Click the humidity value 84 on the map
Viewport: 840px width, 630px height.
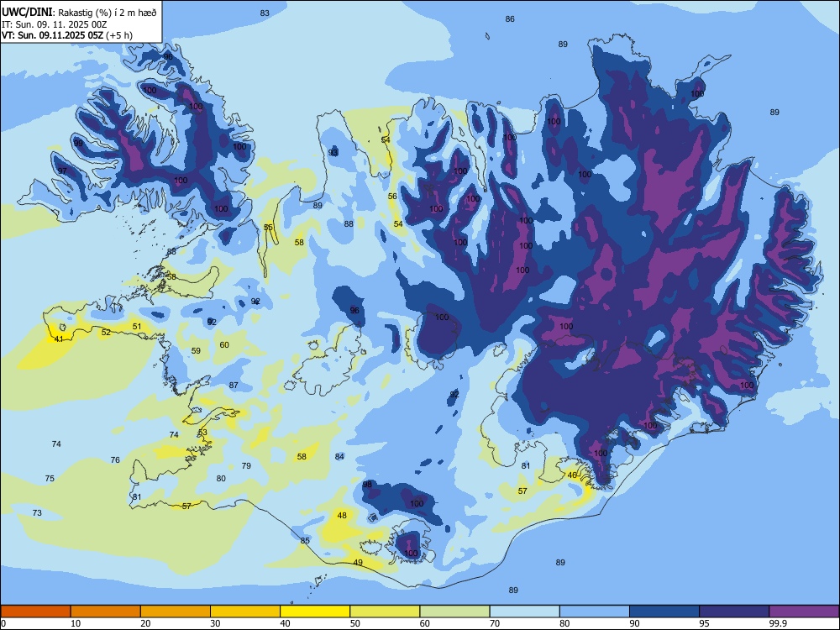coord(339,456)
